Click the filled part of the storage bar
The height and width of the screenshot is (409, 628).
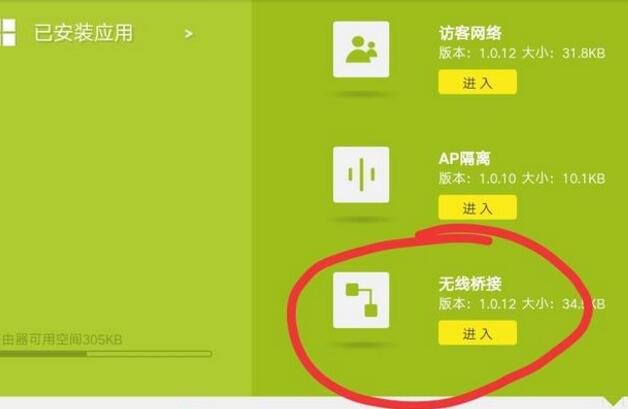43,354
